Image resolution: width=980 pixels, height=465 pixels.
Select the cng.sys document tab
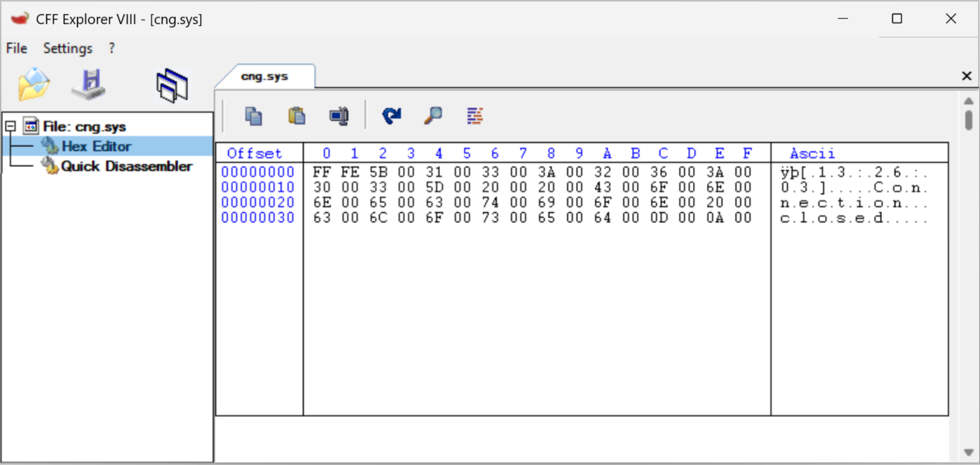(x=264, y=76)
